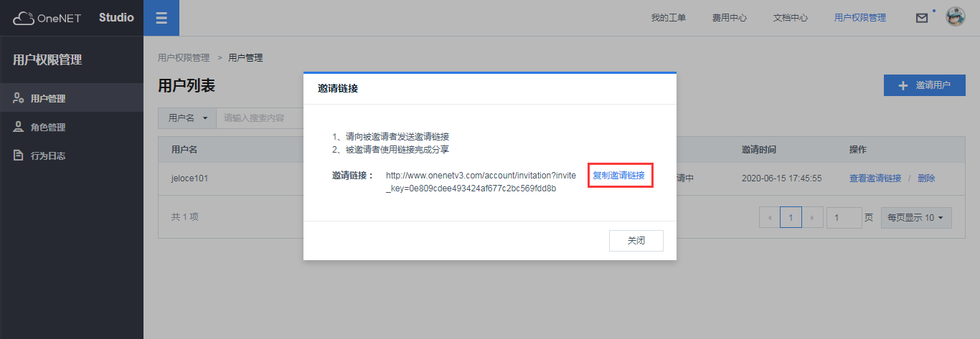Select 用户管理 in the sidebar

point(72,98)
